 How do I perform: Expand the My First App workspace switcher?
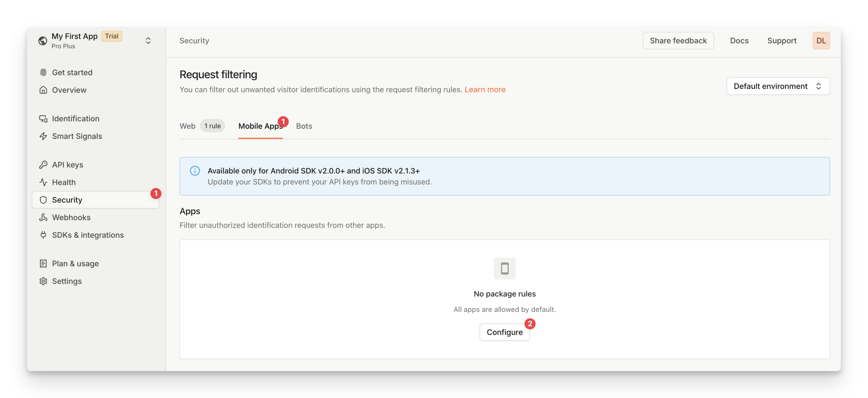tap(148, 41)
